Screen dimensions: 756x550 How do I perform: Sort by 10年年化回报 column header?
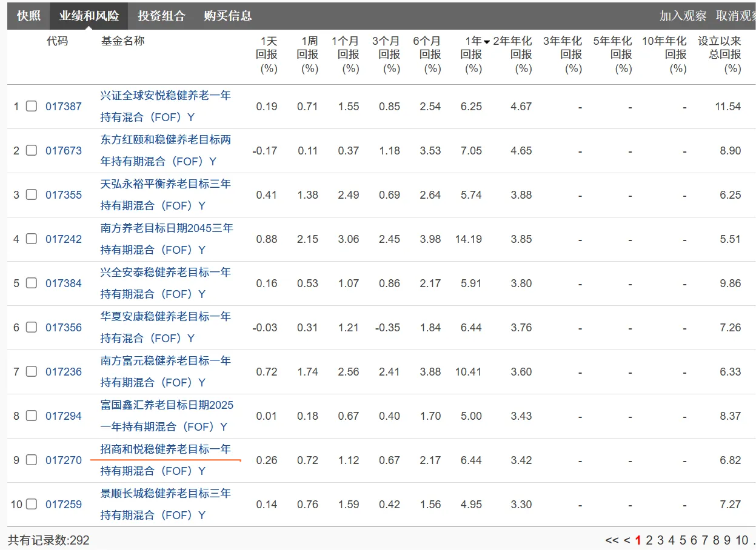pyautogui.click(x=664, y=55)
